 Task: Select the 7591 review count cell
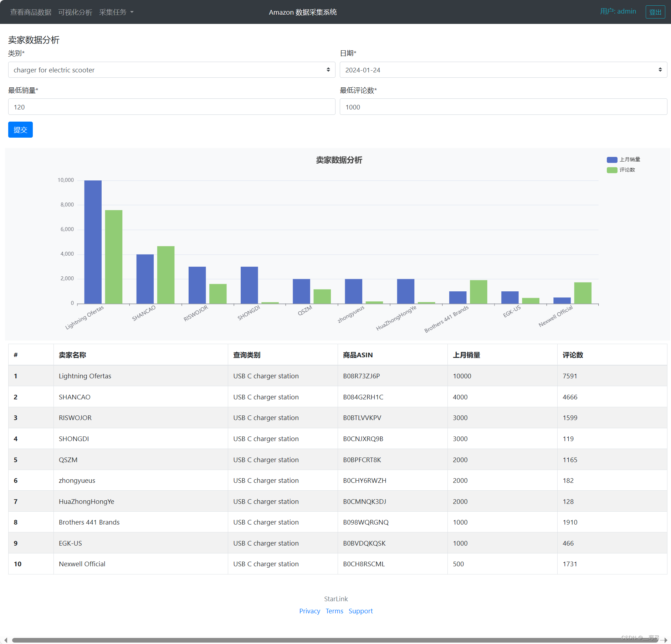pyautogui.click(x=612, y=376)
